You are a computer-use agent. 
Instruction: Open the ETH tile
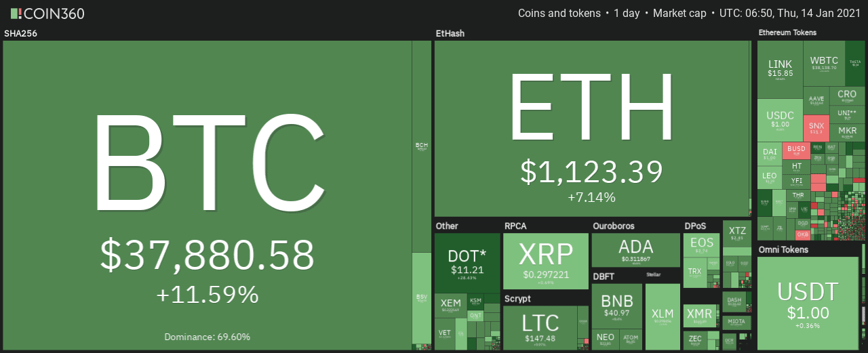pyautogui.click(x=591, y=128)
